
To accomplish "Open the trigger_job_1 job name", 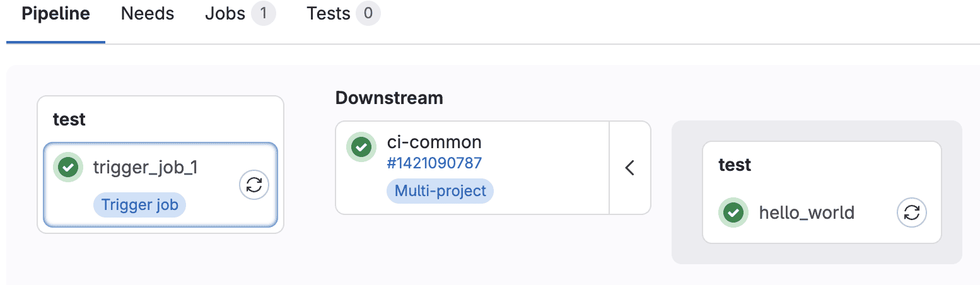I will (x=145, y=168).
